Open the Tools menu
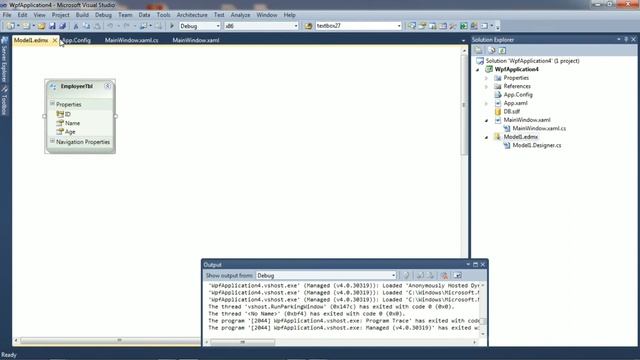 coord(163,15)
